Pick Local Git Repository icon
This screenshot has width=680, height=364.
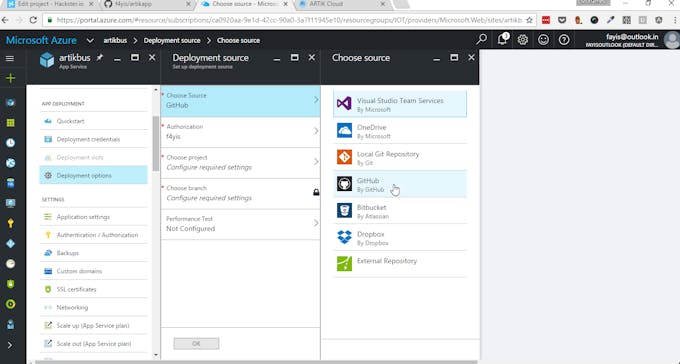tap(344, 157)
